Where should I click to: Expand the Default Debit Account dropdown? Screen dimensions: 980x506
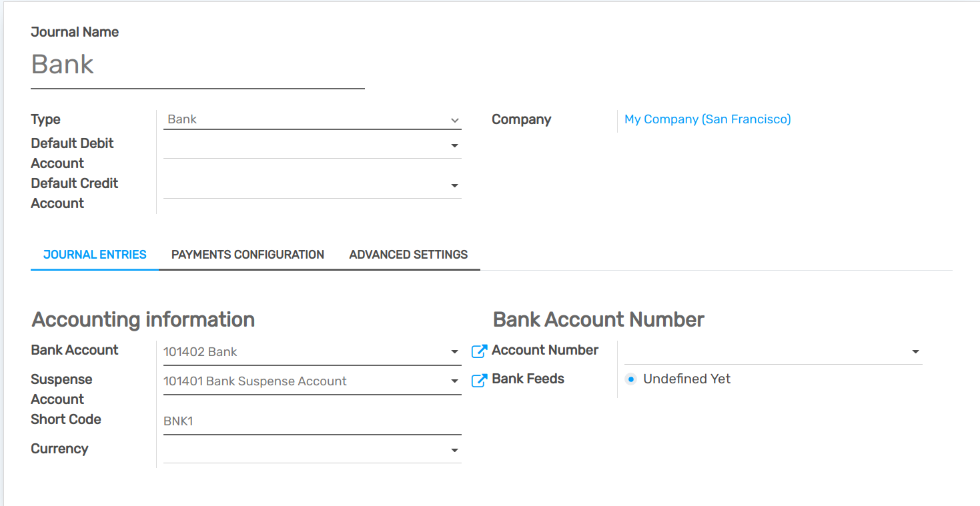pyautogui.click(x=454, y=145)
